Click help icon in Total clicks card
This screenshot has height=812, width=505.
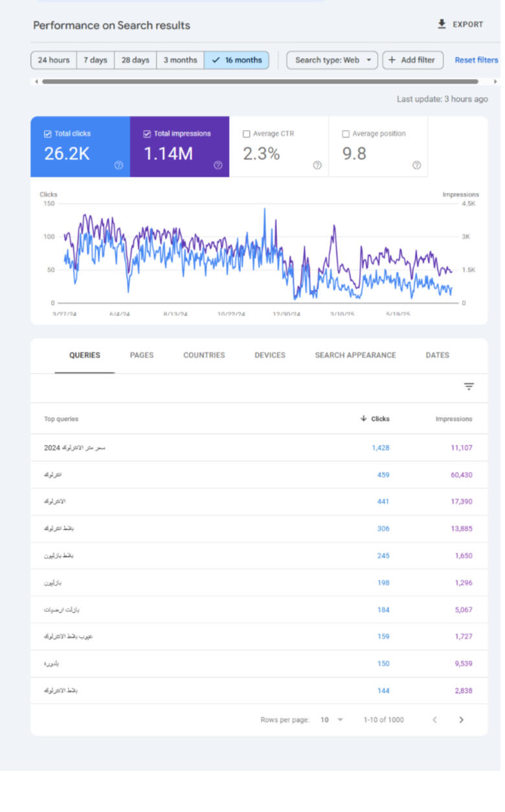pos(118,165)
